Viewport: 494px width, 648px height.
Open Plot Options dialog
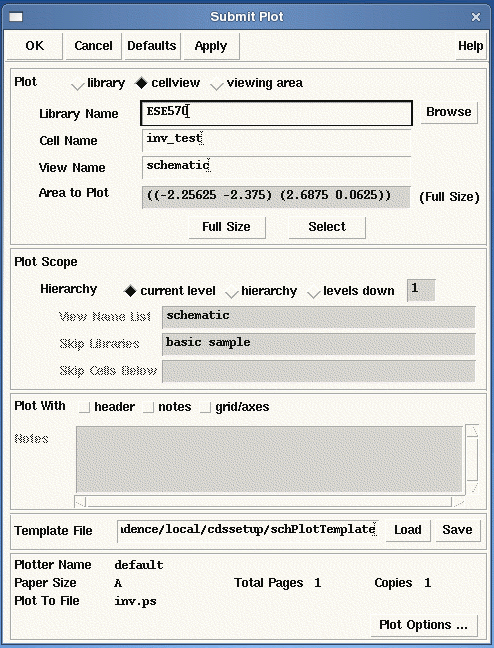click(423, 626)
